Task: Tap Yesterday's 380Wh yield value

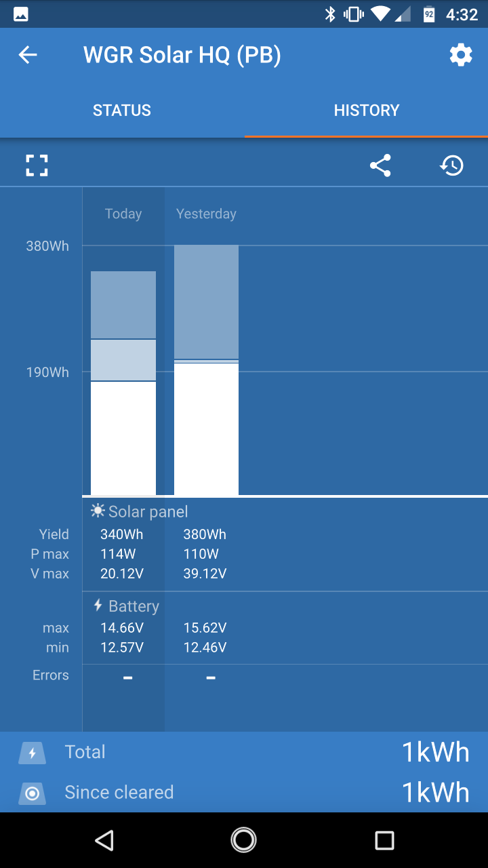Action: coord(205,534)
